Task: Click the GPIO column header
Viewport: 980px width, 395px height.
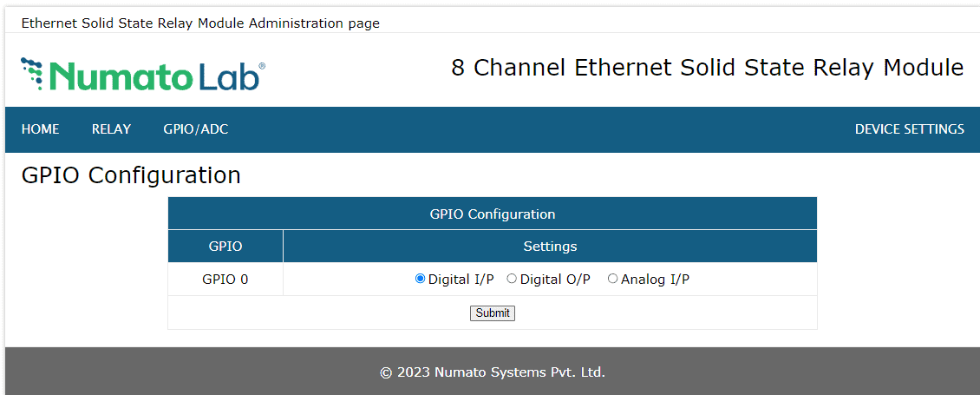Action: pos(225,247)
